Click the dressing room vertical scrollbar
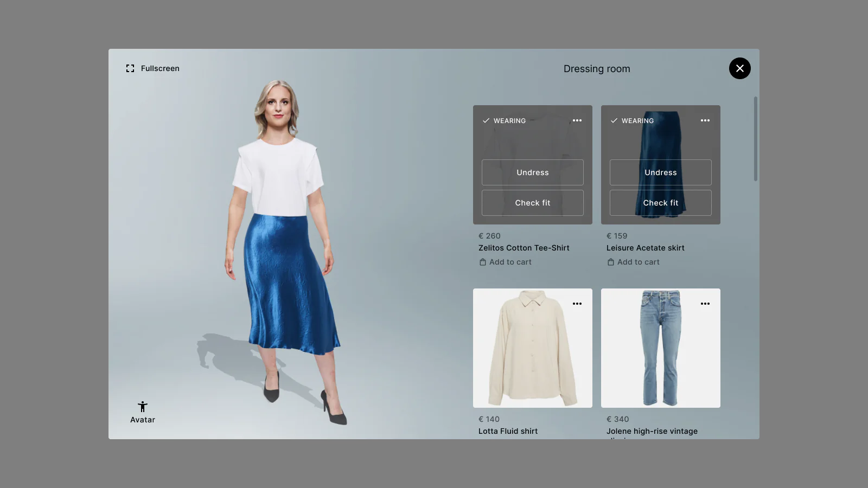 pos(755,139)
